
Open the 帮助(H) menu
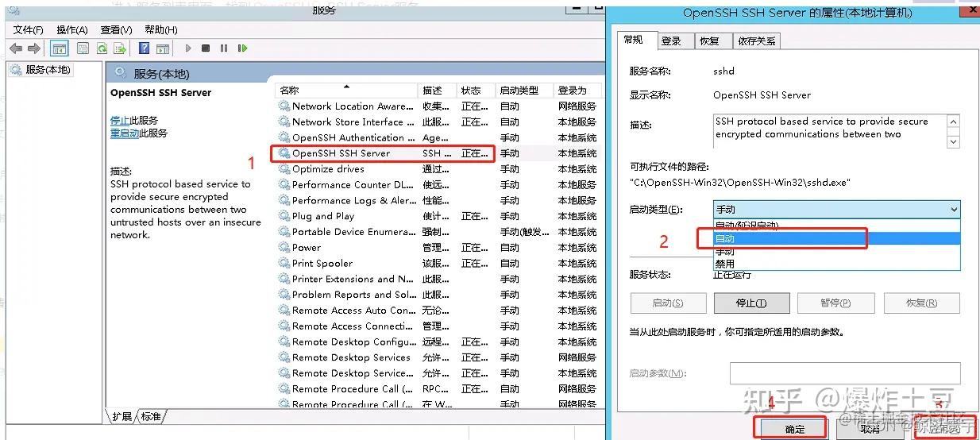160,29
